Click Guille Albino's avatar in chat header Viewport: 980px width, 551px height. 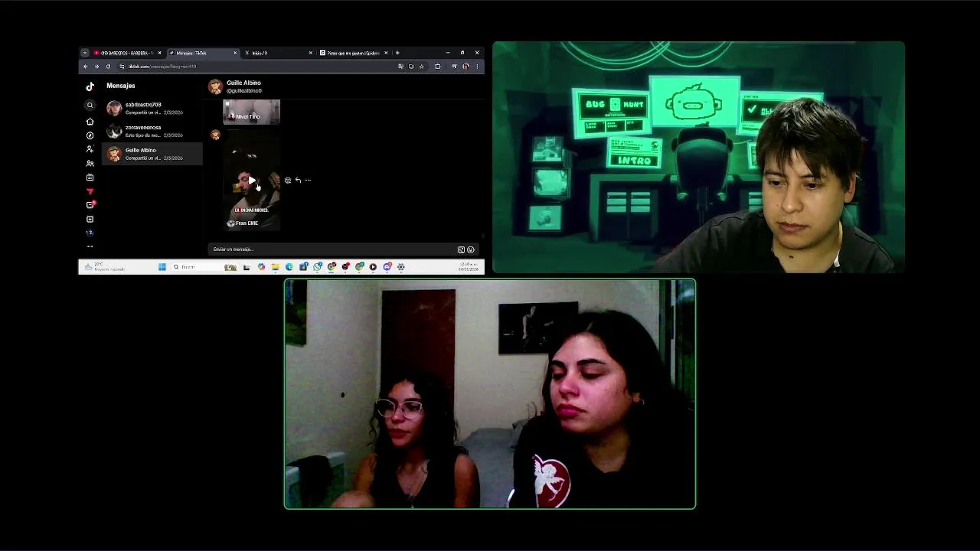pos(215,86)
